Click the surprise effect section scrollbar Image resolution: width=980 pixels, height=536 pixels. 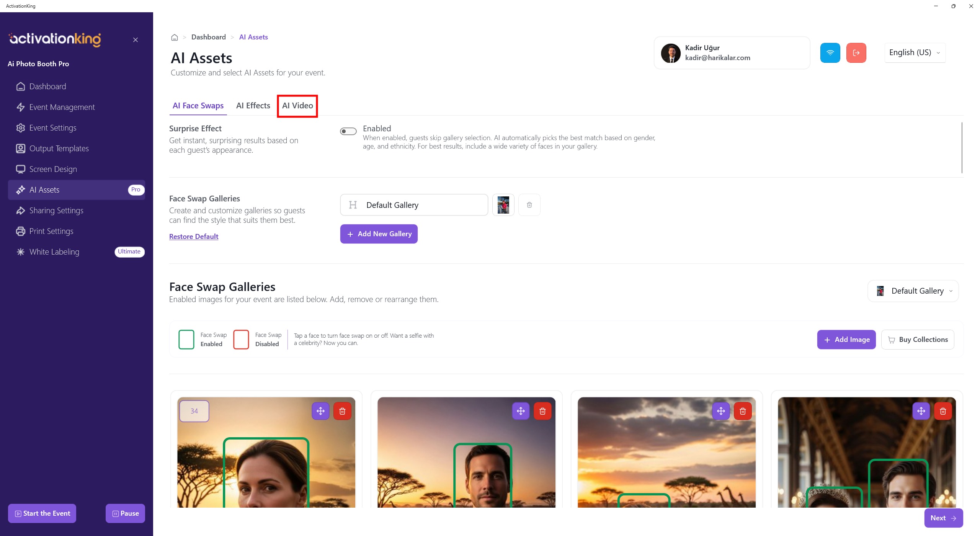[x=962, y=147]
